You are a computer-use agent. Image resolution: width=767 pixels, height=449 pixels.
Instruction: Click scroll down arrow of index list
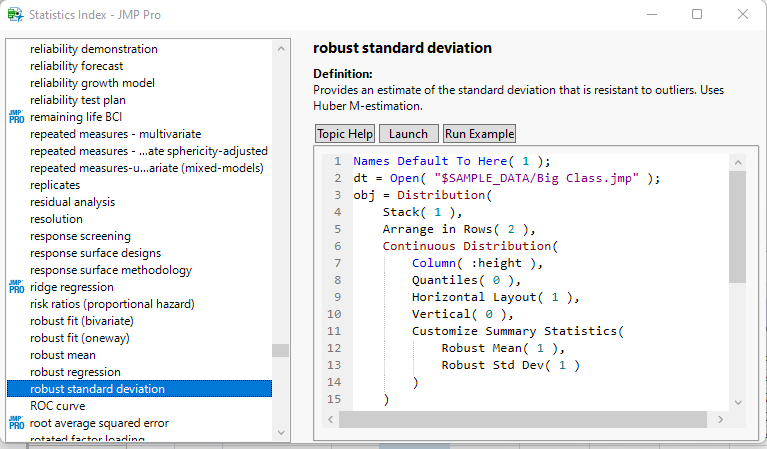pos(281,432)
